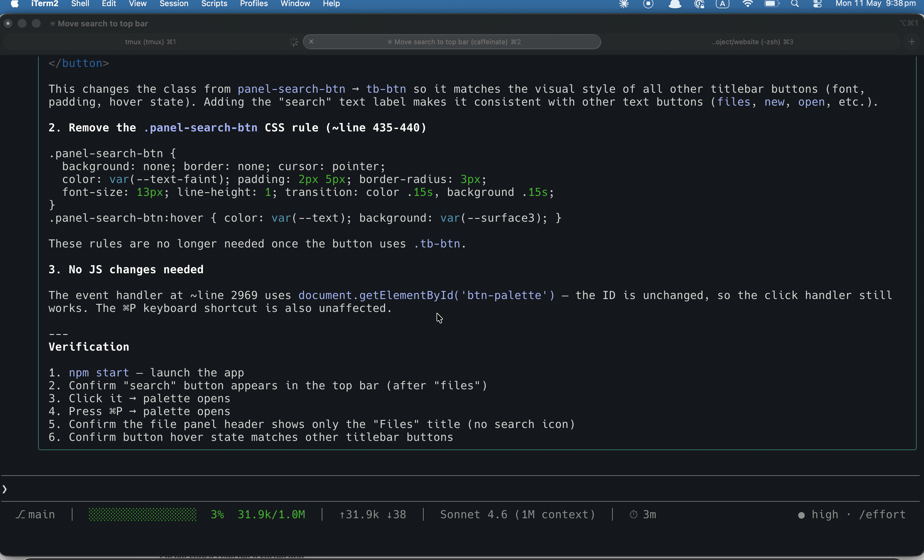The image size is (924, 560).
Task: Click the activity spinner icon beside tmux tab
Action: pos(294,42)
